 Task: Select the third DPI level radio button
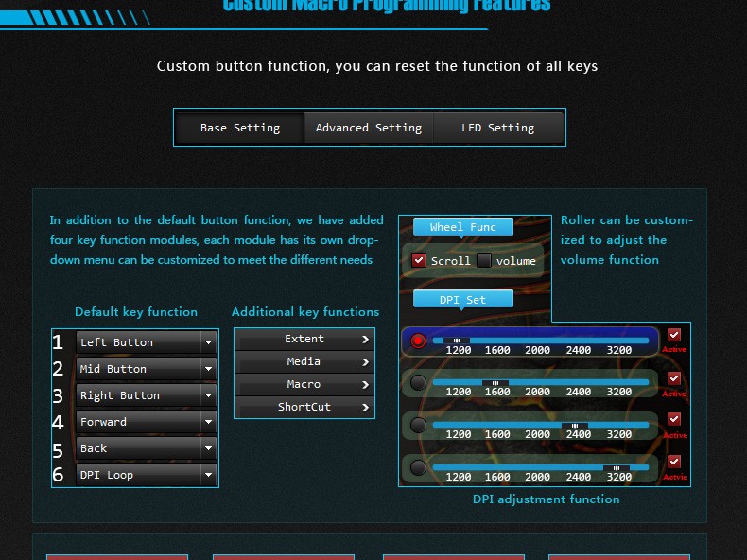[418, 425]
